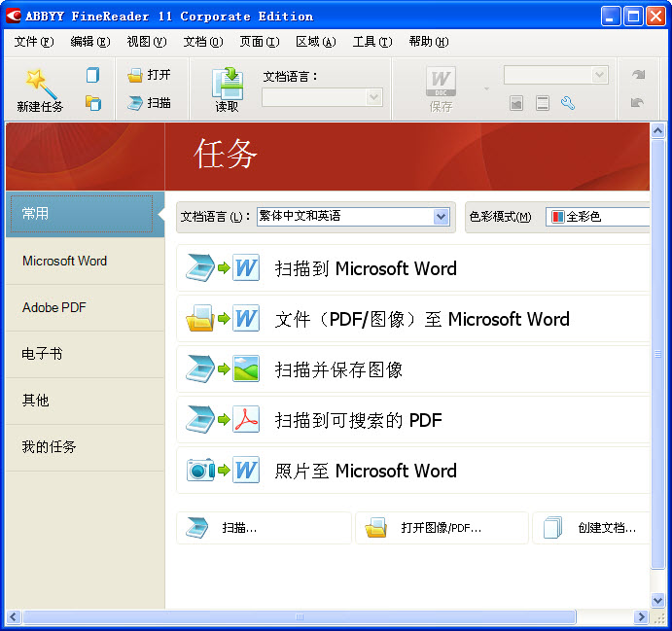Viewport: 672px width, 631px height.
Task: Click the blue wrench options icon
Action: (x=568, y=103)
